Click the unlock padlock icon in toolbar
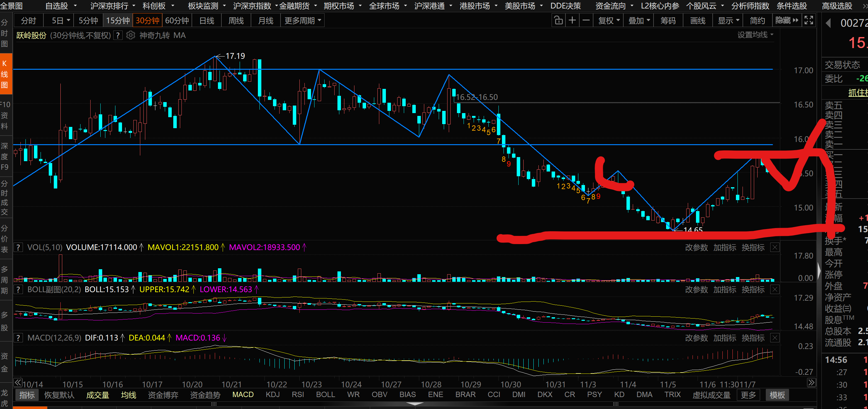The image size is (868, 409). 558,20
